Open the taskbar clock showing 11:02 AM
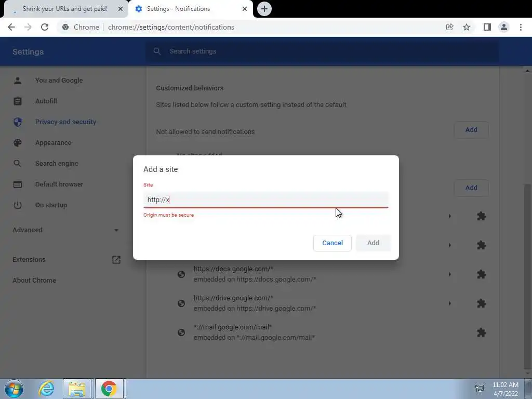The image size is (532, 399). (x=505, y=389)
